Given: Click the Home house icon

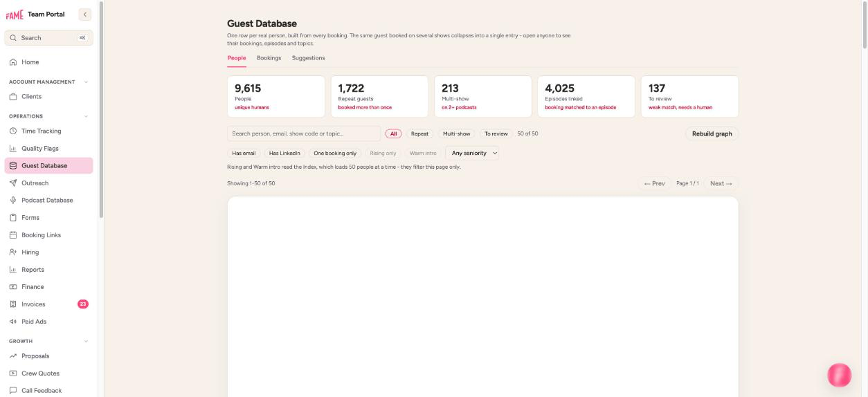Looking at the screenshot, I should (x=13, y=62).
